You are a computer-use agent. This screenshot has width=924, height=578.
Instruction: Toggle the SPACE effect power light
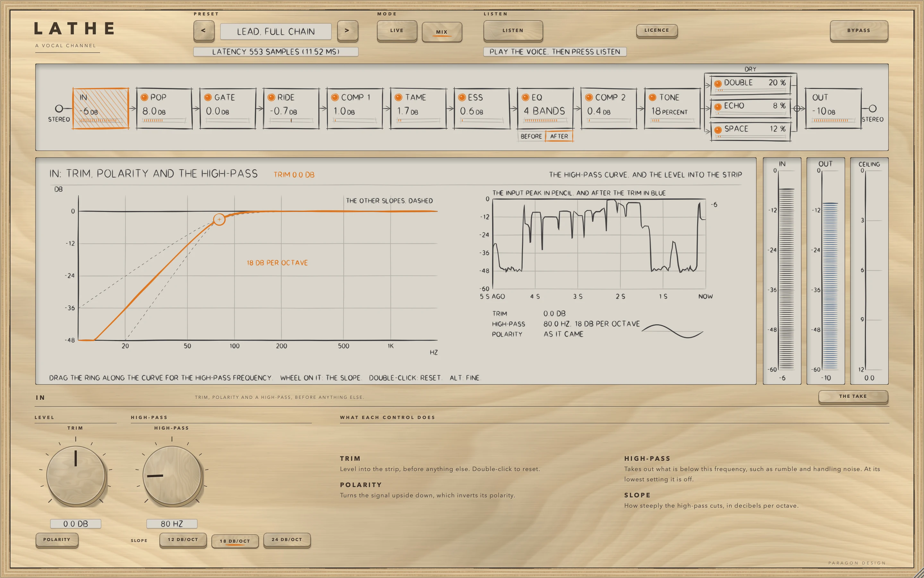click(x=718, y=130)
